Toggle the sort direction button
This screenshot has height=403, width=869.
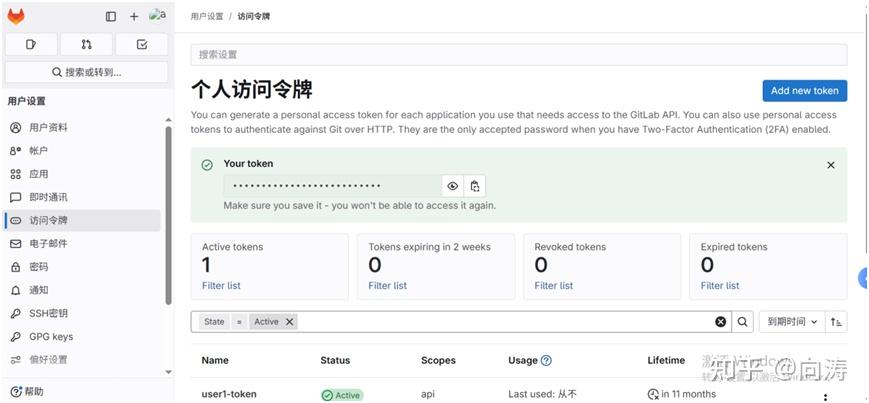836,322
